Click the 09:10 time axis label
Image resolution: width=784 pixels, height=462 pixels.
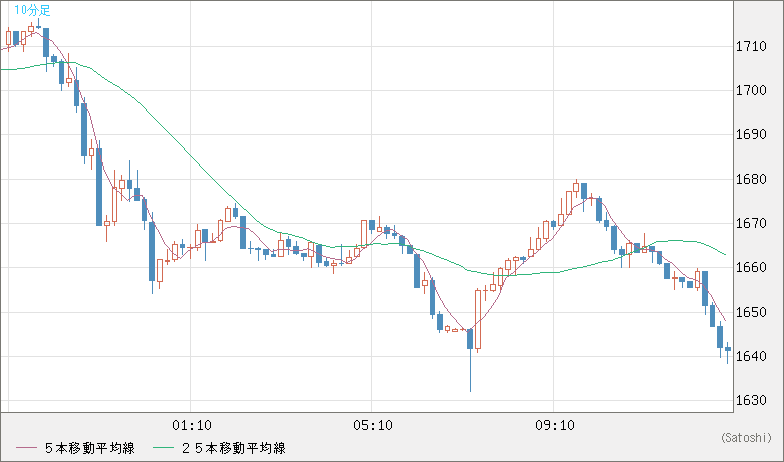tap(554, 426)
